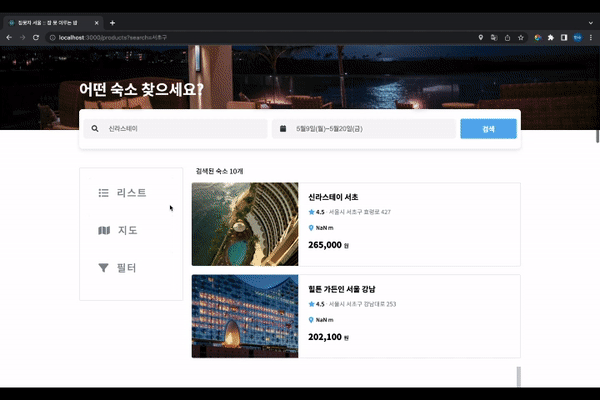Open the site info icon in address bar
600x400 pixels.
(x=52, y=38)
